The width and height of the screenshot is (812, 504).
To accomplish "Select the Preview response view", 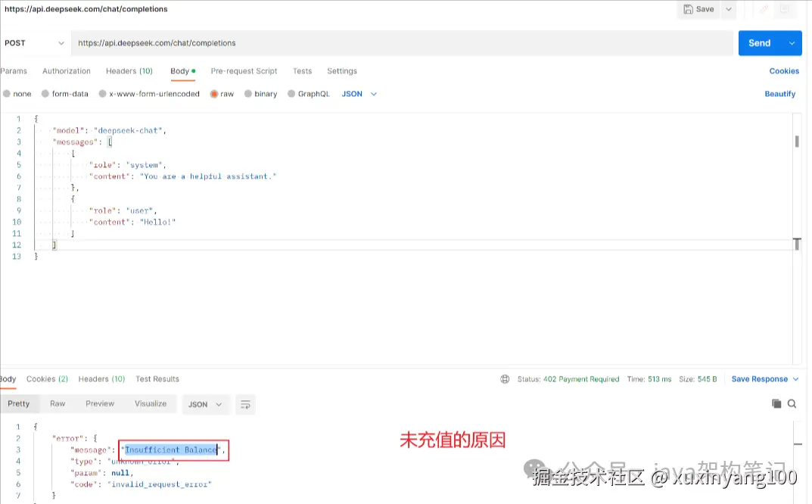I will tap(100, 403).
